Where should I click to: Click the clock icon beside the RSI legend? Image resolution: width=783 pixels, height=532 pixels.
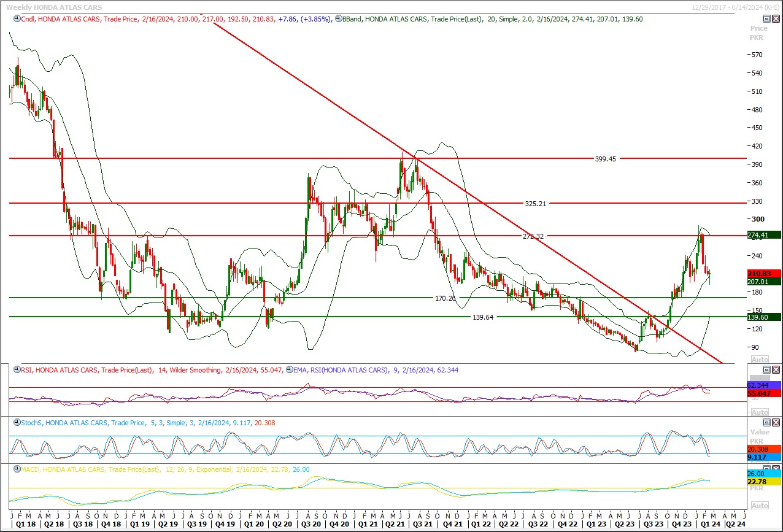click(16, 370)
